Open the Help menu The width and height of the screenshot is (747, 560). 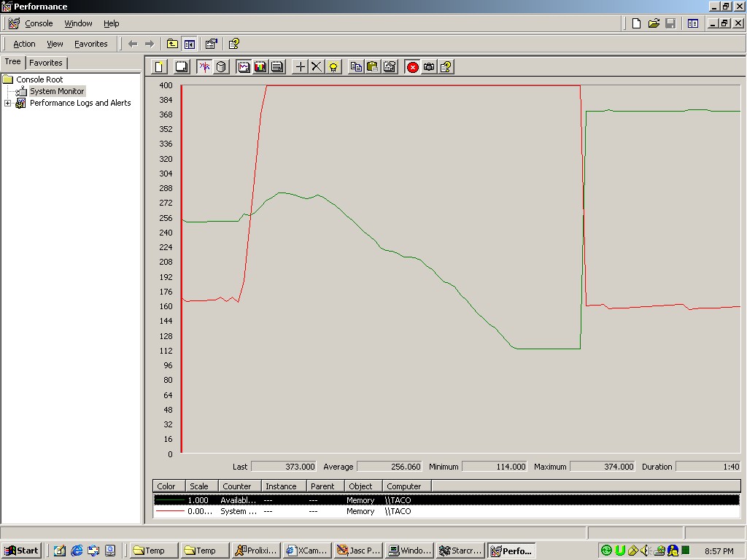[x=111, y=23]
